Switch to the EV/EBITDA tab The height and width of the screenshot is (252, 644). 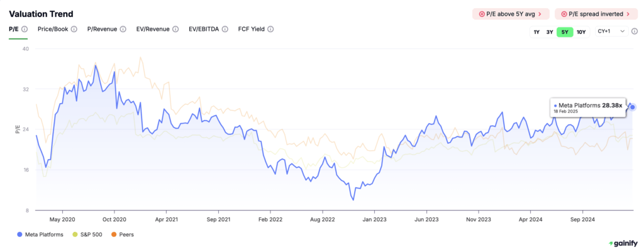point(204,29)
